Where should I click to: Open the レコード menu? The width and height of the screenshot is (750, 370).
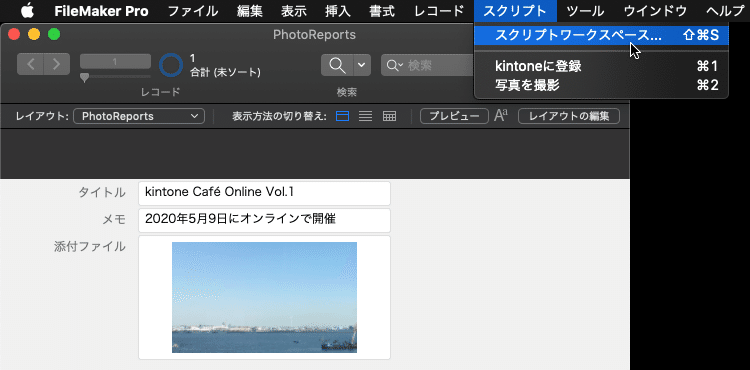point(439,11)
